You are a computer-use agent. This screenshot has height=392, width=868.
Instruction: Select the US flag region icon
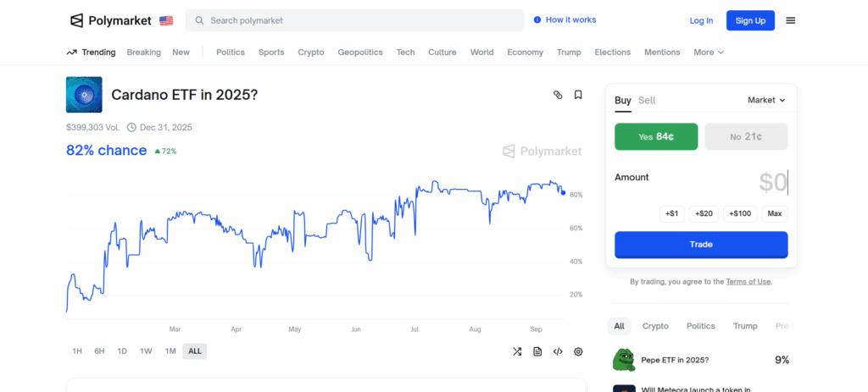[166, 21]
